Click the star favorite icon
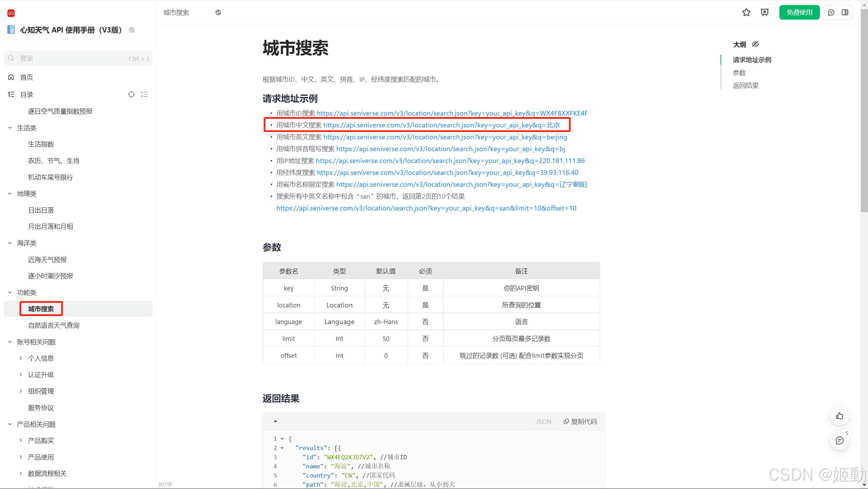The width and height of the screenshot is (868, 489). click(746, 13)
